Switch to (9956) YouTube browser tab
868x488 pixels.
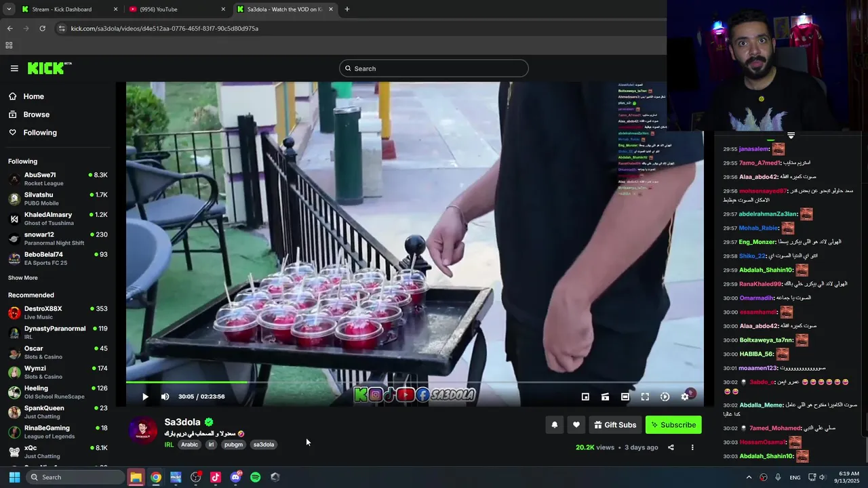[178, 9]
